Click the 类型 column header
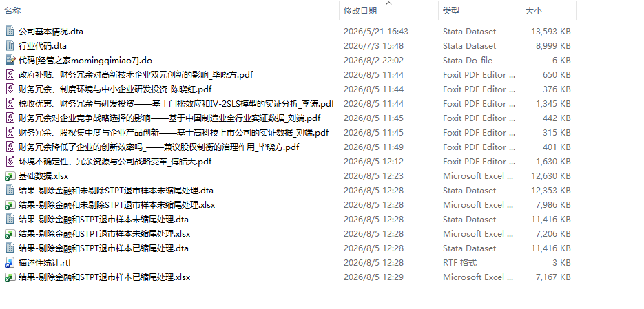The height and width of the screenshot is (309, 644). click(x=451, y=11)
